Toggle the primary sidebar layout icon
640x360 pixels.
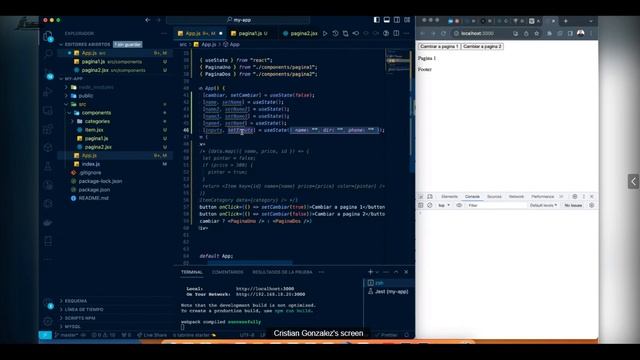377,20
